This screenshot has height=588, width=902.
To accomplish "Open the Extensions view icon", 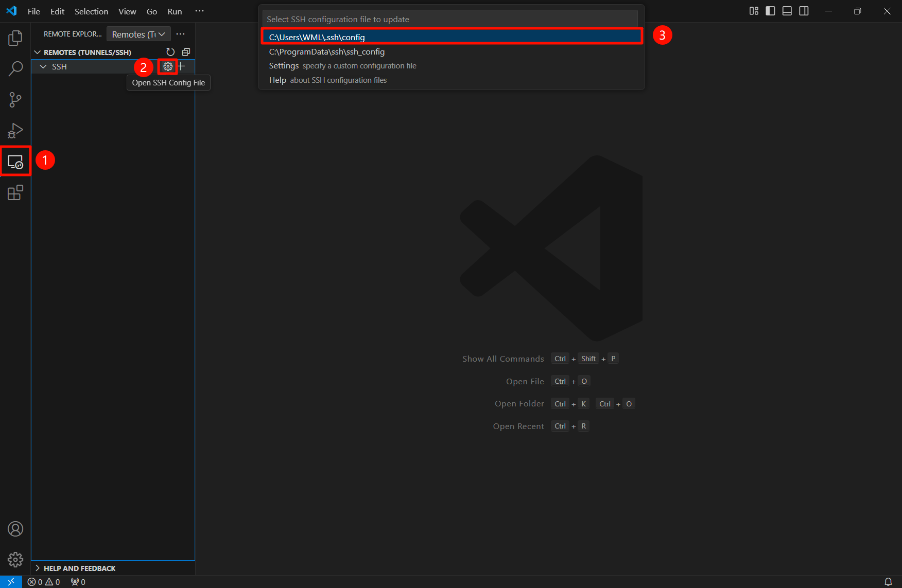I will (x=15, y=193).
